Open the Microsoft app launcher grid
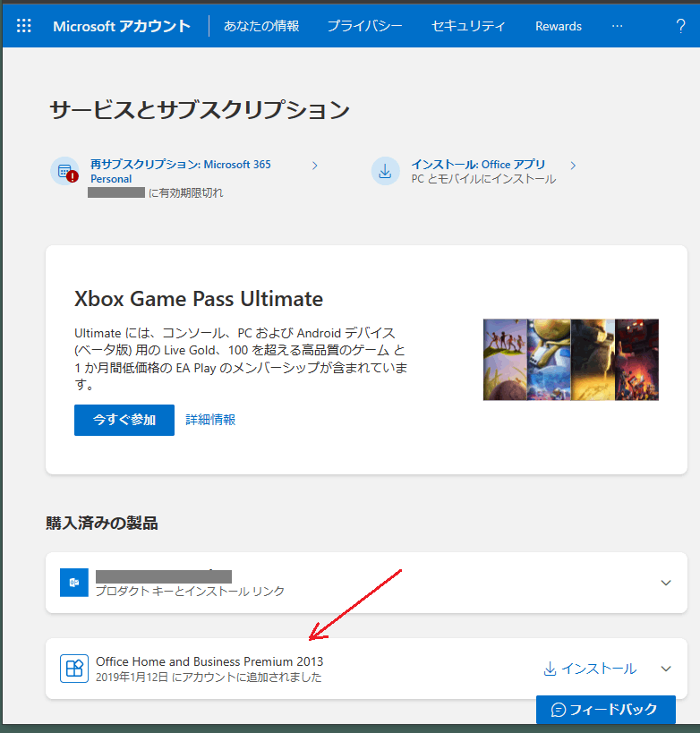The width and height of the screenshot is (700, 733). point(24,26)
